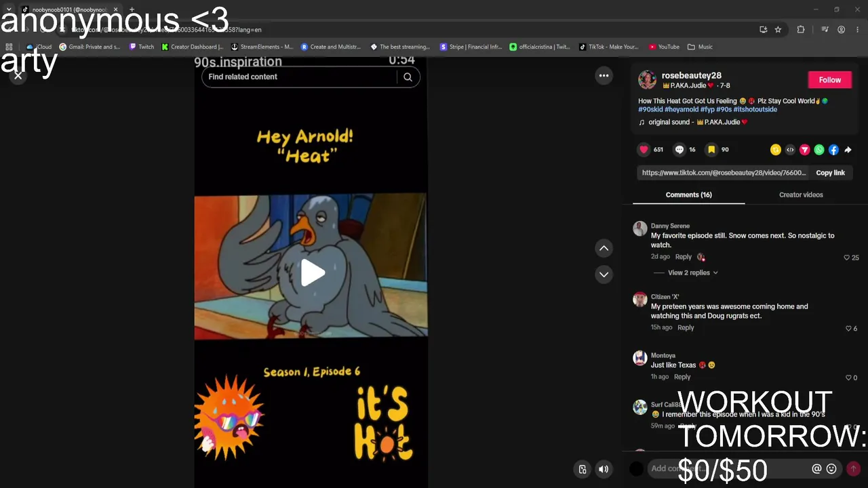Open the emoji picker in comment box
The image size is (868, 488).
pos(831,469)
